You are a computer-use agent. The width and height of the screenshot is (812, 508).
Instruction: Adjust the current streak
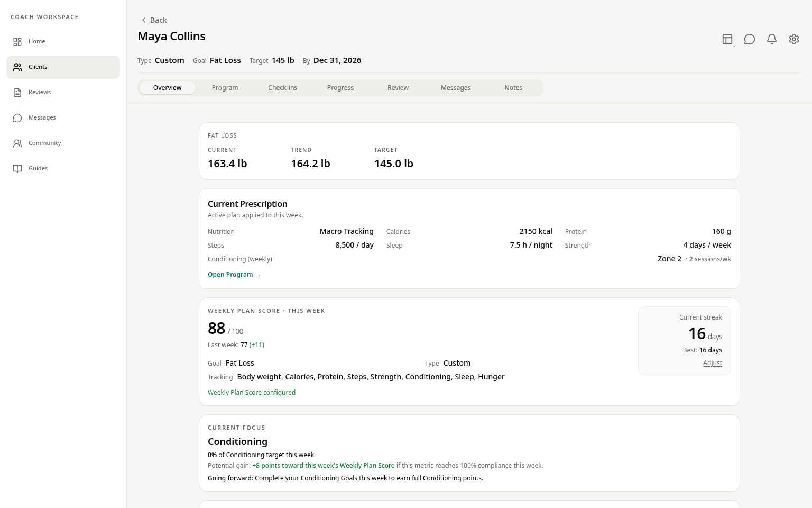(x=712, y=363)
